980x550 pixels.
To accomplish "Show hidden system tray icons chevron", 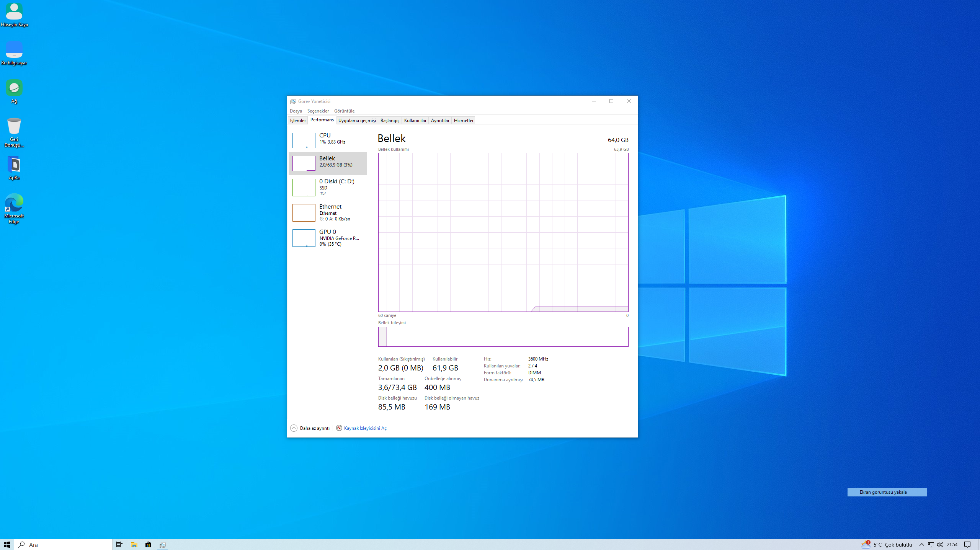I will tap(922, 545).
